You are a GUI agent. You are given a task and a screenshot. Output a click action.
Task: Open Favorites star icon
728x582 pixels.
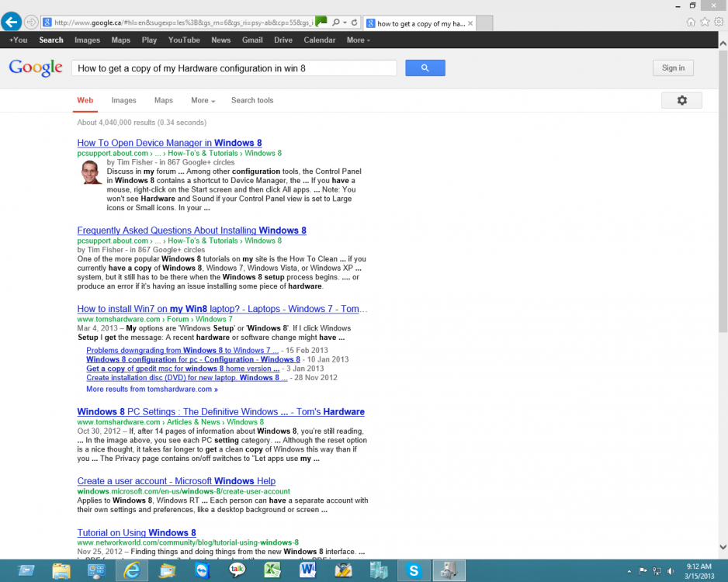pos(705,22)
